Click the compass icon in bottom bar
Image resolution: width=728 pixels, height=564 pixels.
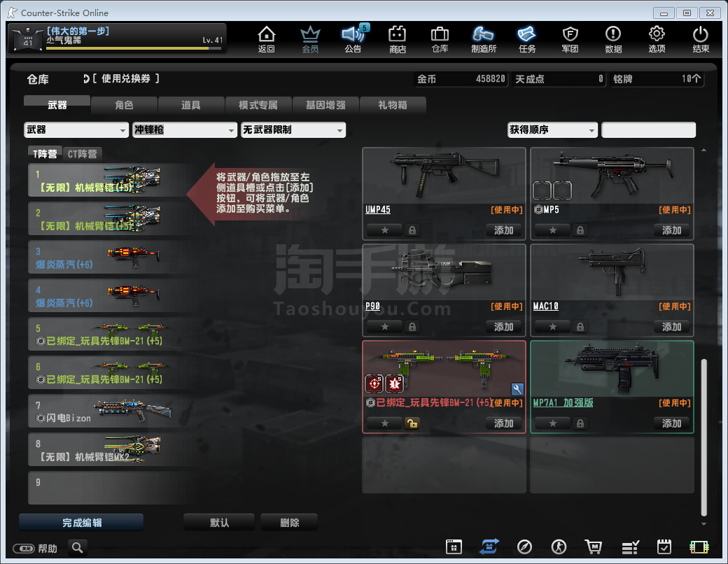[x=524, y=547]
